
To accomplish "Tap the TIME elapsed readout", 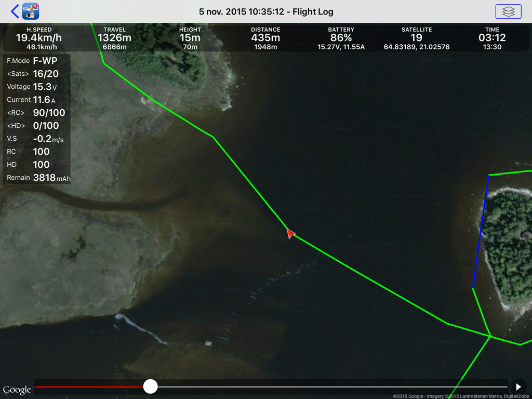I will 492,38.
